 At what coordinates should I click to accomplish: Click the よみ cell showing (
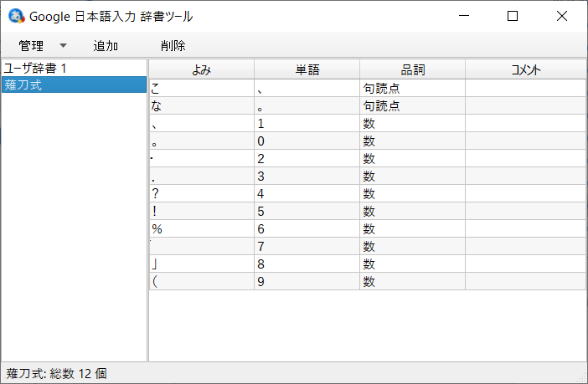[x=202, y=281]
